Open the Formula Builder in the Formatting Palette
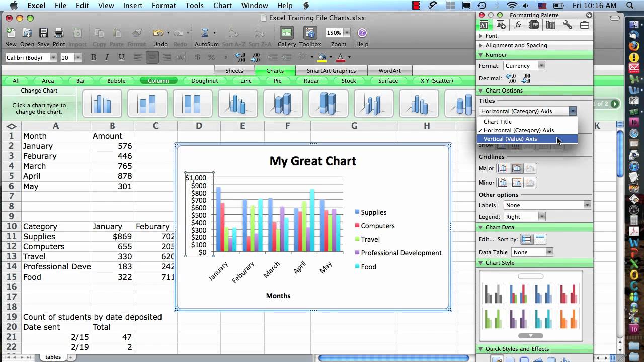Screen dimensions: 644x362 (517, 24)
